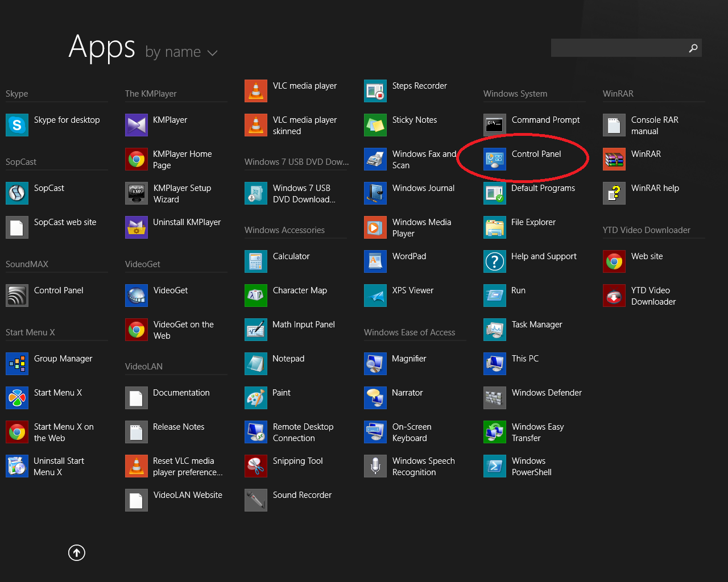
Task: Click the up arrow to return to Start
Action: 77,552
